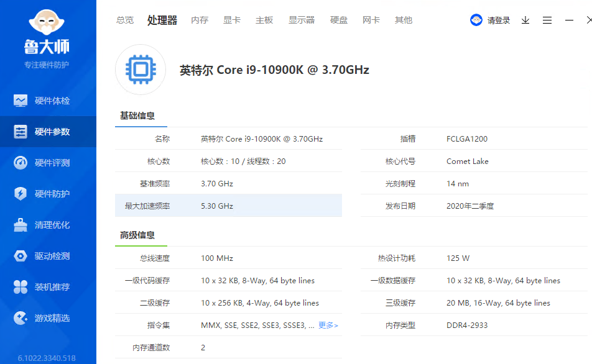Image resolution: width=592 pixels, height=364 pixels.
Task: Click the 专注硬件防护 slogan text
Action: 47,65
